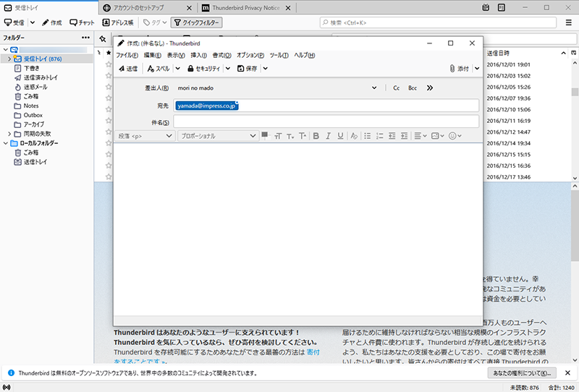Click the remove text styling icon
The height and width of the screenshot is (392, 579).
point(354,136)
